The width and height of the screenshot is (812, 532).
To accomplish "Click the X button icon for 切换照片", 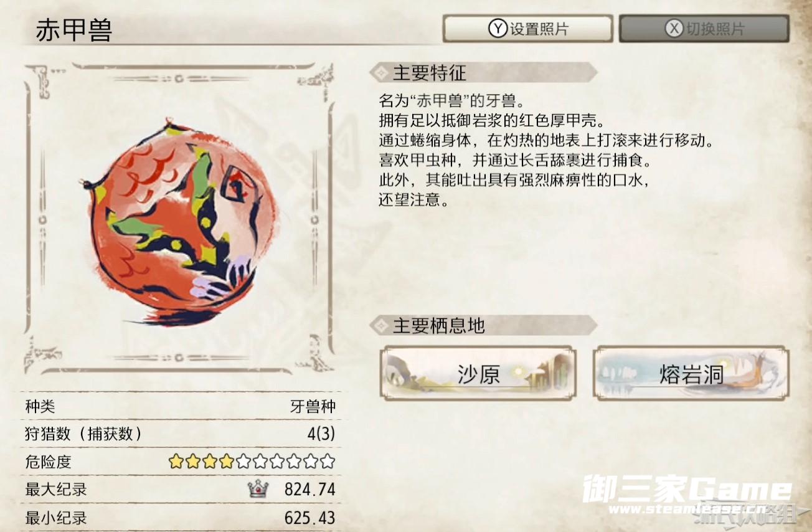I will pos(674,29).
